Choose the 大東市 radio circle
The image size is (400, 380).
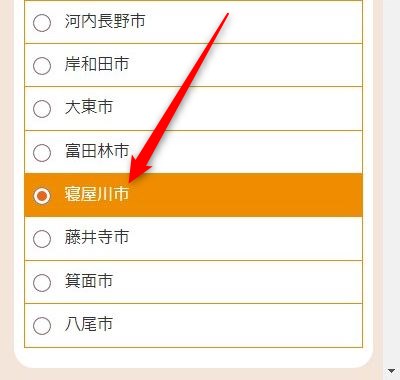42,109
